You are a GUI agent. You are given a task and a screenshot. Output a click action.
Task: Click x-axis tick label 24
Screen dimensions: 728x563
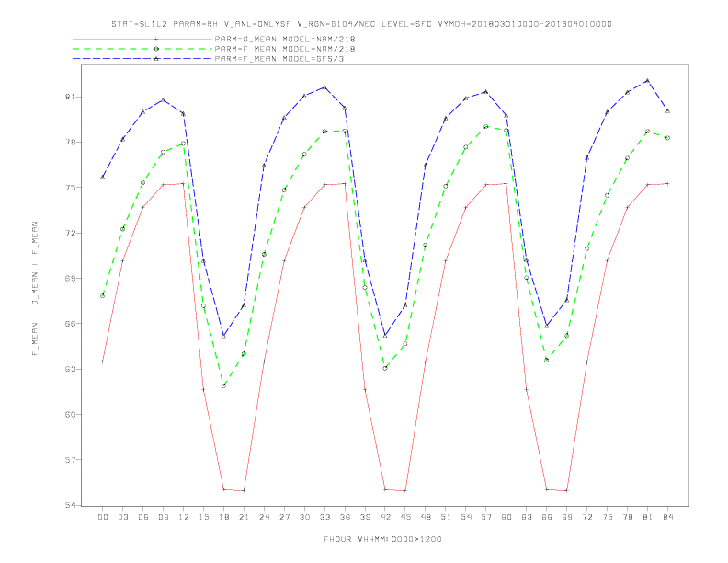click(x=264, y=517)
